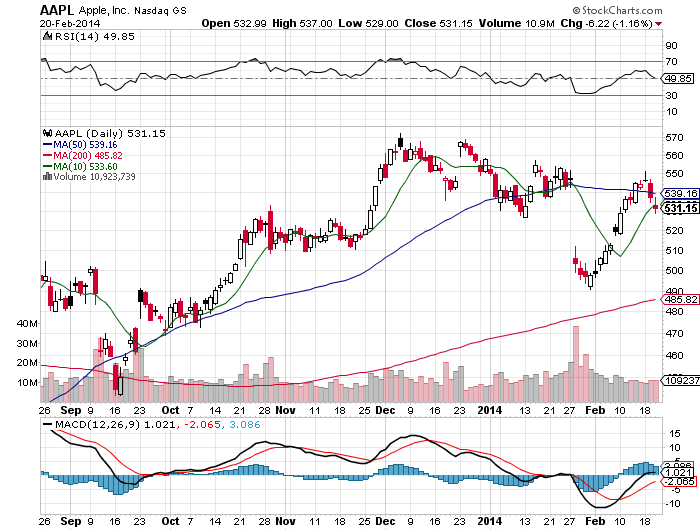
Task: Click the candlestick icon beside AAPL (Daily)
Action: 47,133
